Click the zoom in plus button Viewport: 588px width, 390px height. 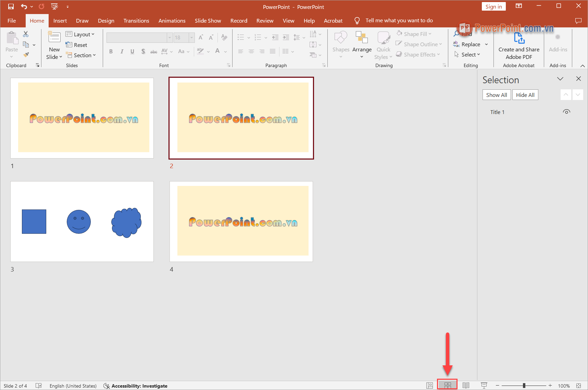(550, 386)
